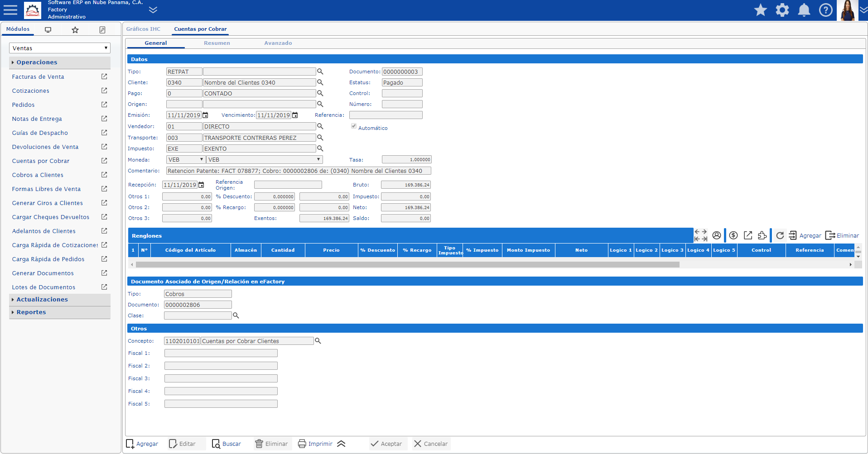The height and width of the screenshot is (454, 868).
Task: Click the Cancelar button
Action: tap(431, 444)
